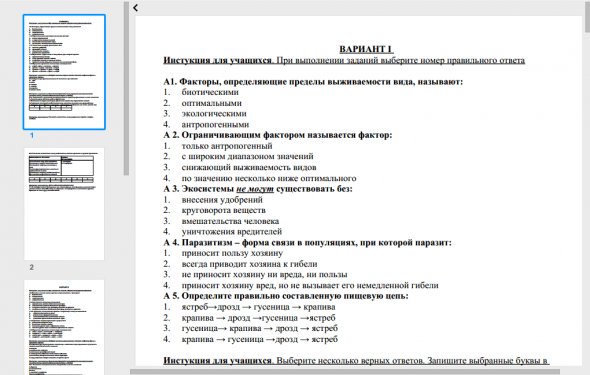Click answer 'не приносит хозяину ни вреда, ни пользы'
Screen dimensions: 590x375
[265, 275]
